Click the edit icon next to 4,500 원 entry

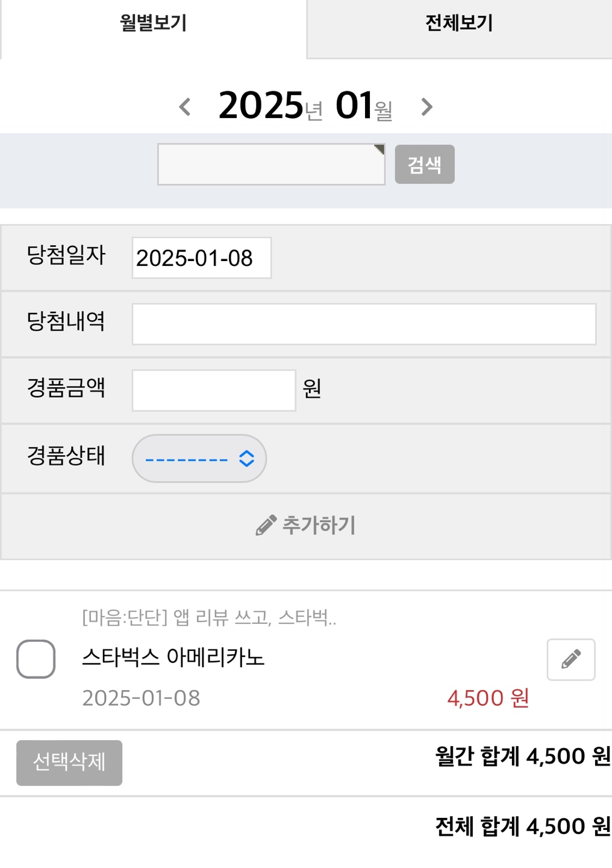pyautogui.click(x=570, y=659)
